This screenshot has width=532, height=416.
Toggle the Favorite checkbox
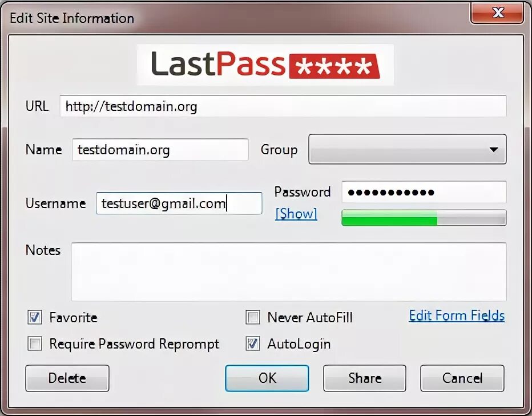(35, 317)
